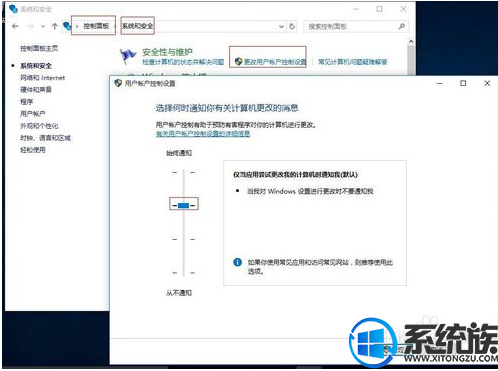Open the UAC settings details link
The height and width of the screenshot is (371, 498).
click(203, 134)
